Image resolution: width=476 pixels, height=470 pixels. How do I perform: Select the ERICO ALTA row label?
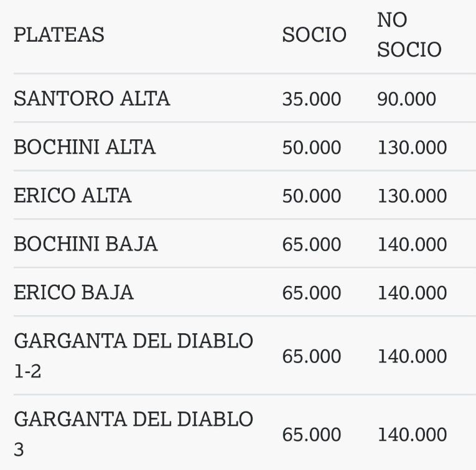tap(73, 196)
